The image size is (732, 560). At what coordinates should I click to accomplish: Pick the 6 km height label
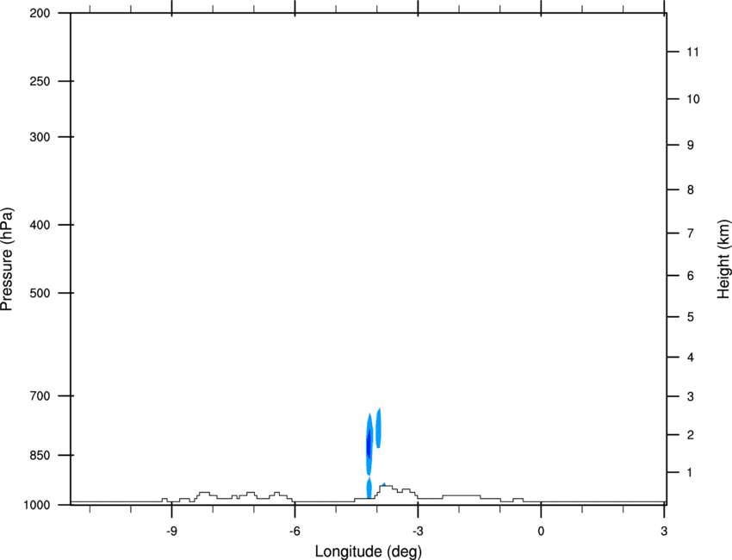[691, 276]
